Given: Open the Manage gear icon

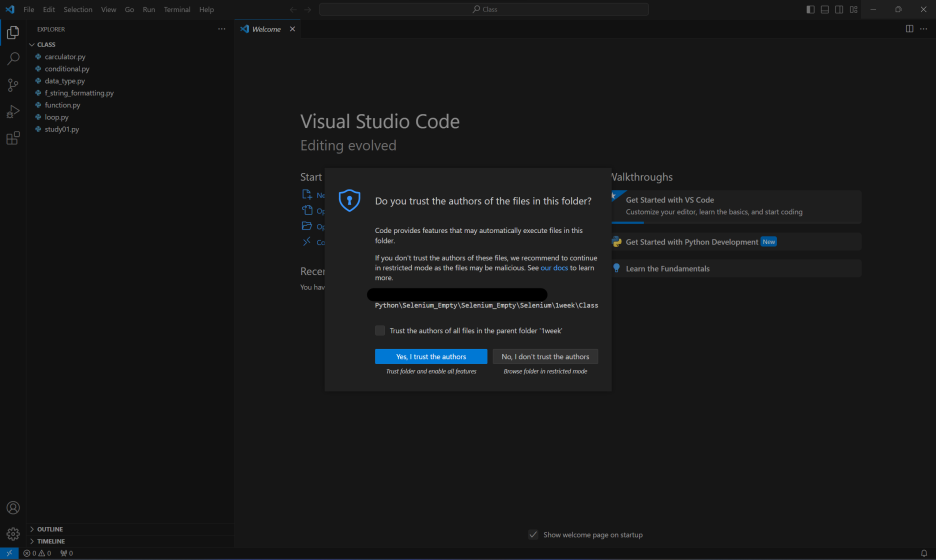Looking at the screenshot, I should click(13, 534).
